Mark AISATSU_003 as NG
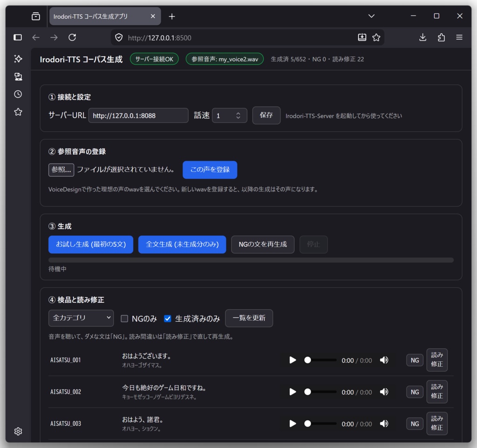Screen dimensions: 477x448 point(415,424)
